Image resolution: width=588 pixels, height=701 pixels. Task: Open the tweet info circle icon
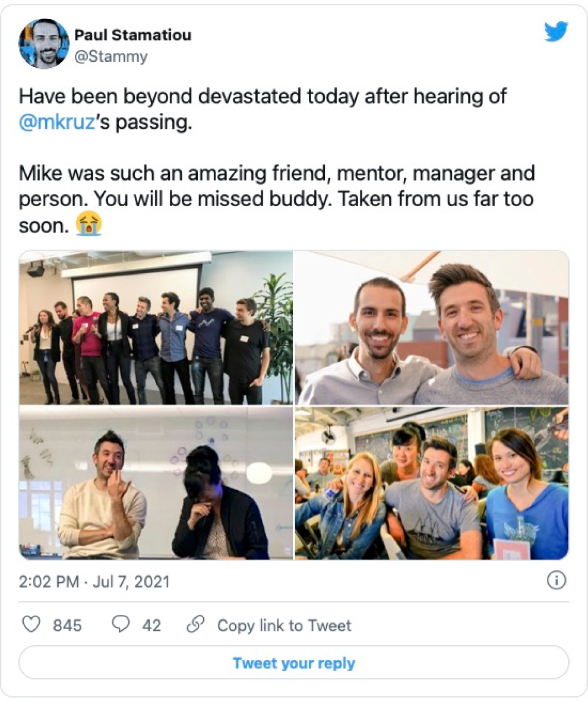point(556,581)
